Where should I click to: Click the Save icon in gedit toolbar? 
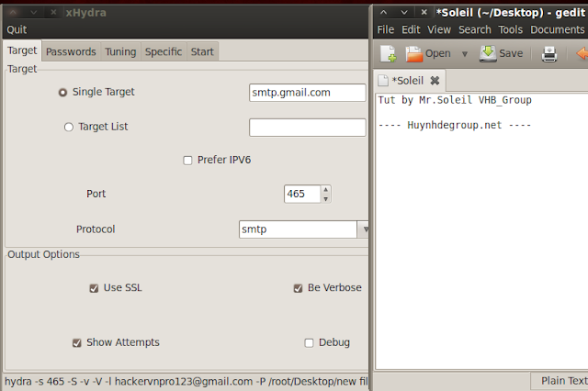(488, 53)
